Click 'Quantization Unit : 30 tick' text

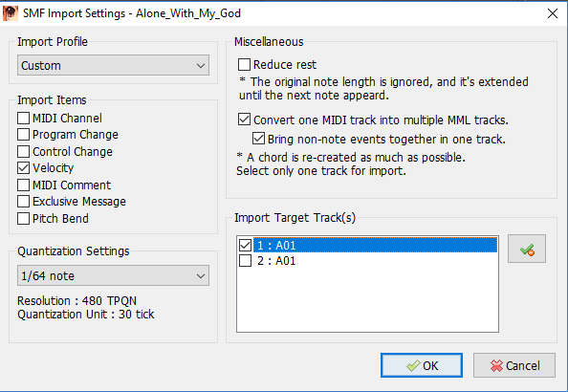click(x=86, y=315)
